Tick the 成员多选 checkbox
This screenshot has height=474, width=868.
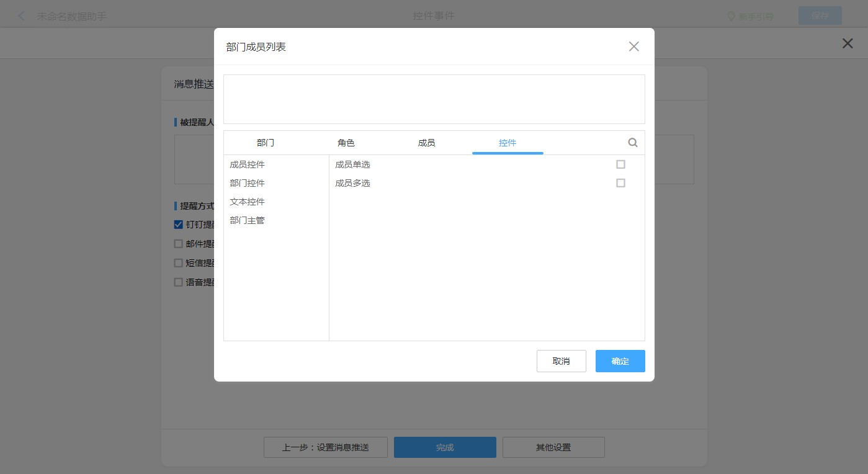pyautogui.click(x=620, y=183)
